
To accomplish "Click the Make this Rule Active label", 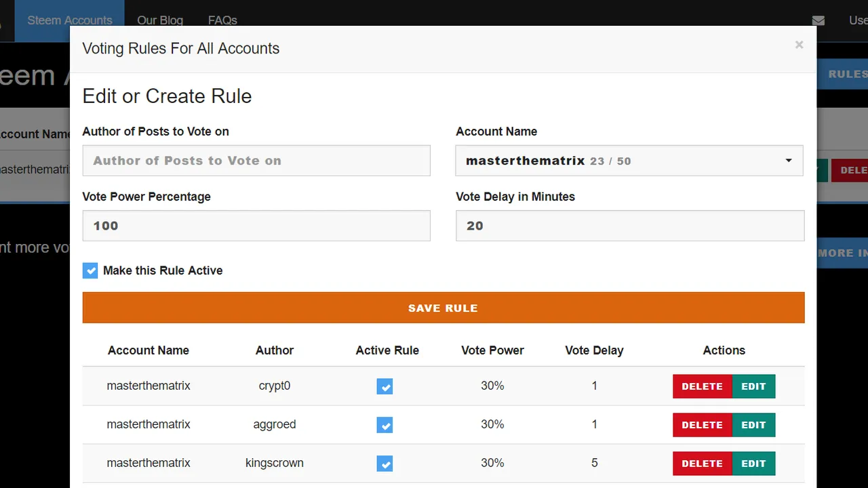I will (x=163, y=270).
